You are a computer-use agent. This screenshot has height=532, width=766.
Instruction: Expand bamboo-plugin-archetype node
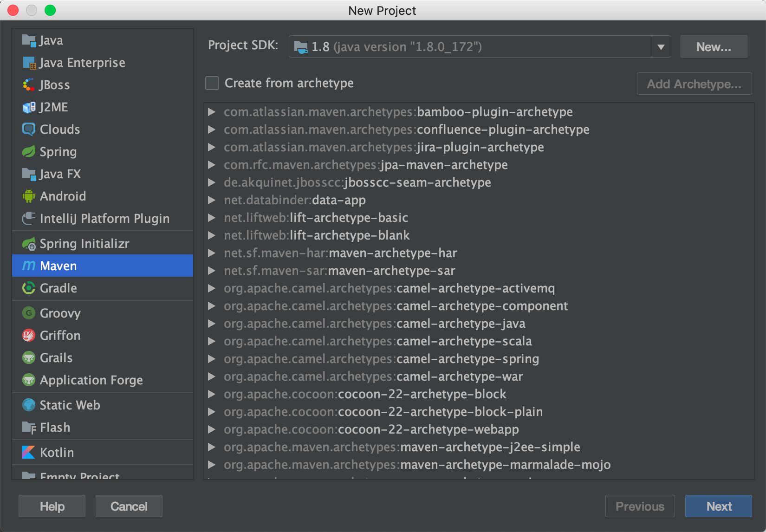click(x=212, y=112)
